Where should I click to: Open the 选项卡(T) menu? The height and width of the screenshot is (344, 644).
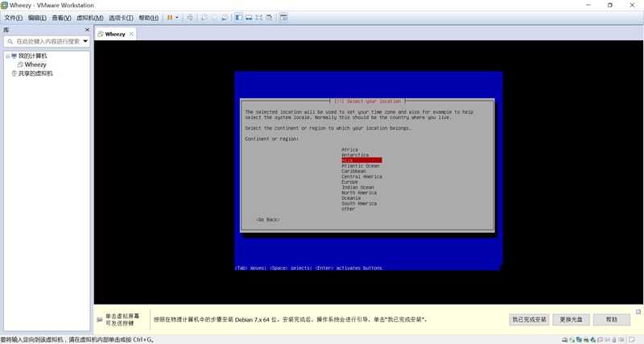pos(121,18)
